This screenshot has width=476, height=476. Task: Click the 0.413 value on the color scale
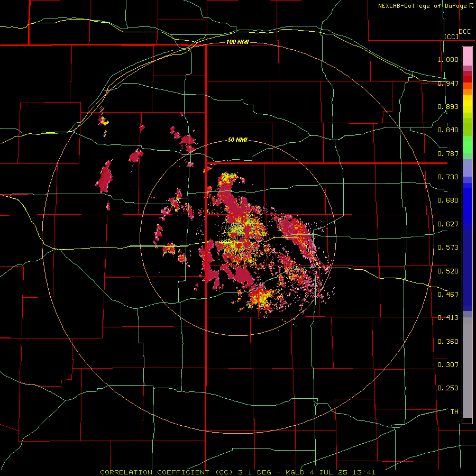[448, 318]
